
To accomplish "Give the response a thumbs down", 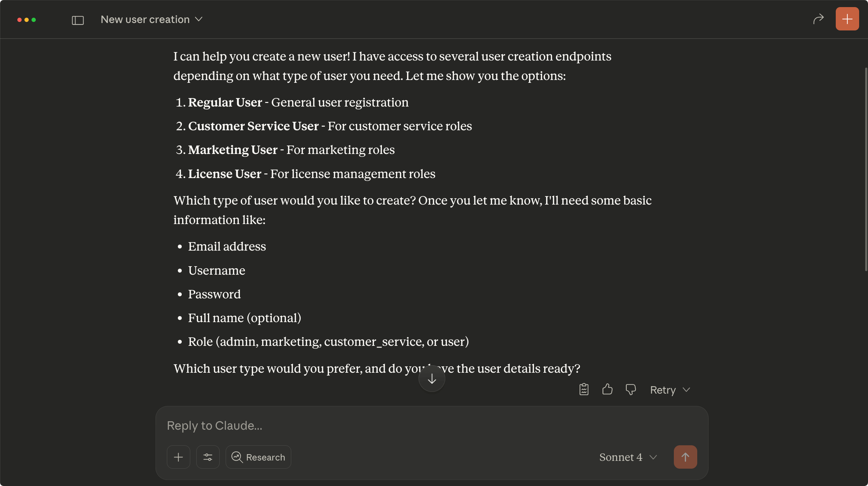I will [x=631, y=389].
